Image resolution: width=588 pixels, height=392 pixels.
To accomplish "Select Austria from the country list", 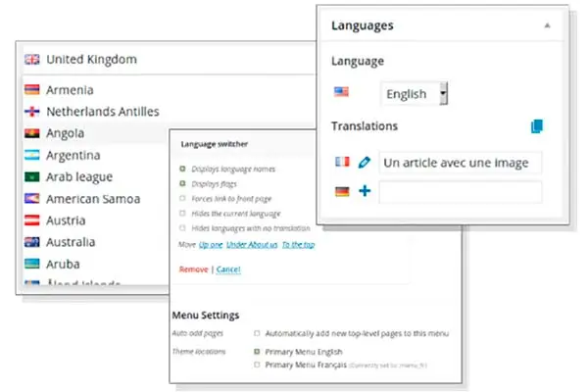I will 66,220.
